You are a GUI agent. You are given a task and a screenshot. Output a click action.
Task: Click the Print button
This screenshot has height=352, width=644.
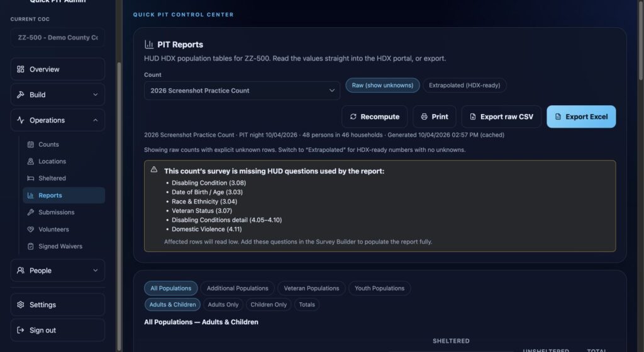(434, 116)
